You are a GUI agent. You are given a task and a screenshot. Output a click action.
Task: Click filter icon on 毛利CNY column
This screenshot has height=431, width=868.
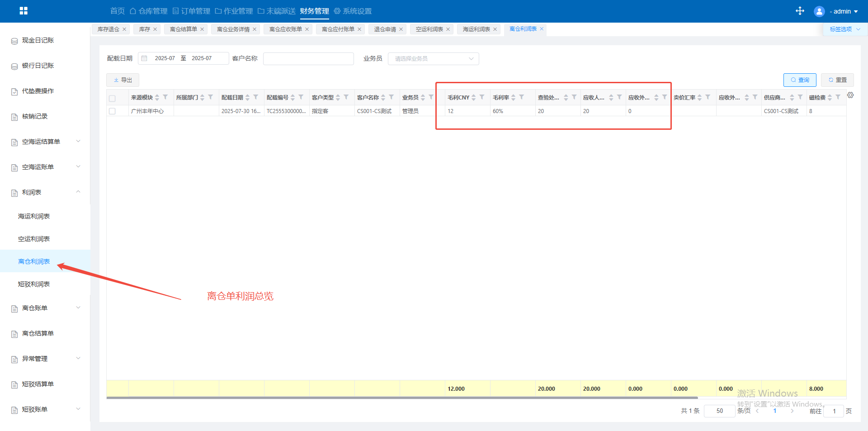click(x=482, y=97)
